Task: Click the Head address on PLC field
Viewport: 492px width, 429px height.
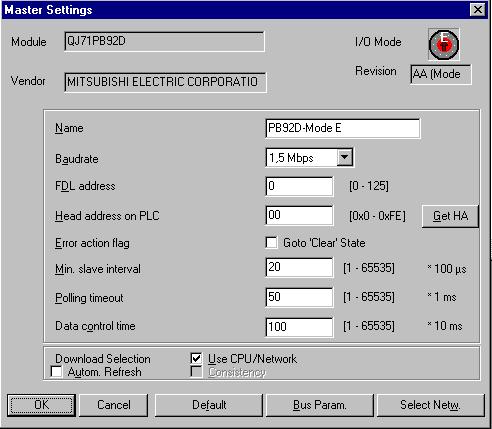Action: (299, 215)
